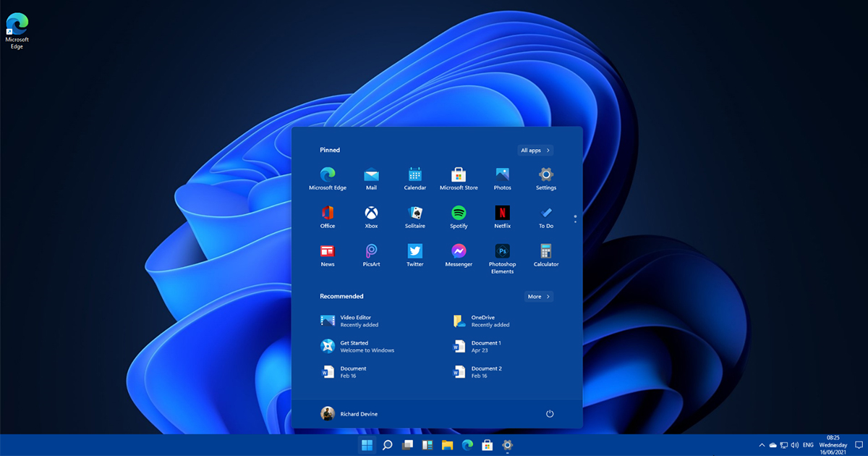Open Messenger in pinned apps

point(459,252)
